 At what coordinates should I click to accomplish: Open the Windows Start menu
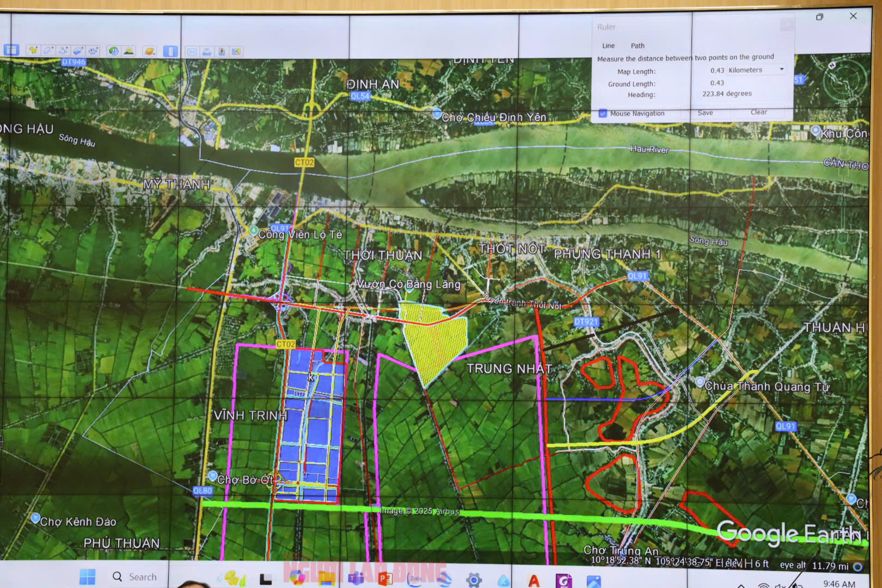(x=87, y=577)
